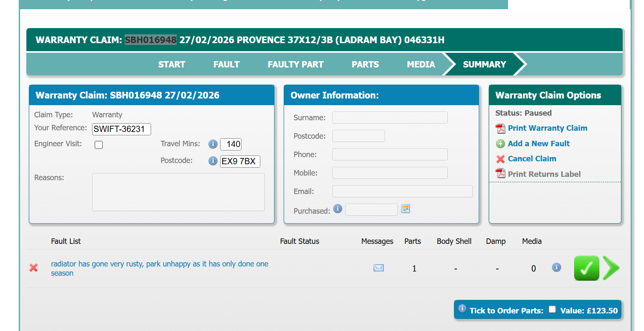Open the radiator has gone very rusty fault link
Viewport: 644px width, 331px height.
[x=159, y=264]
